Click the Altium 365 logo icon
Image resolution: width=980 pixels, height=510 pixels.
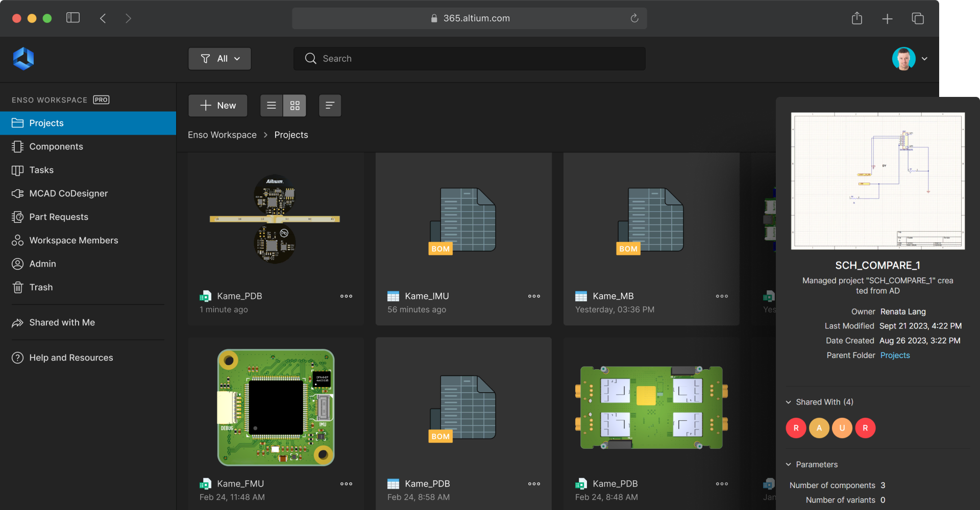23,59
